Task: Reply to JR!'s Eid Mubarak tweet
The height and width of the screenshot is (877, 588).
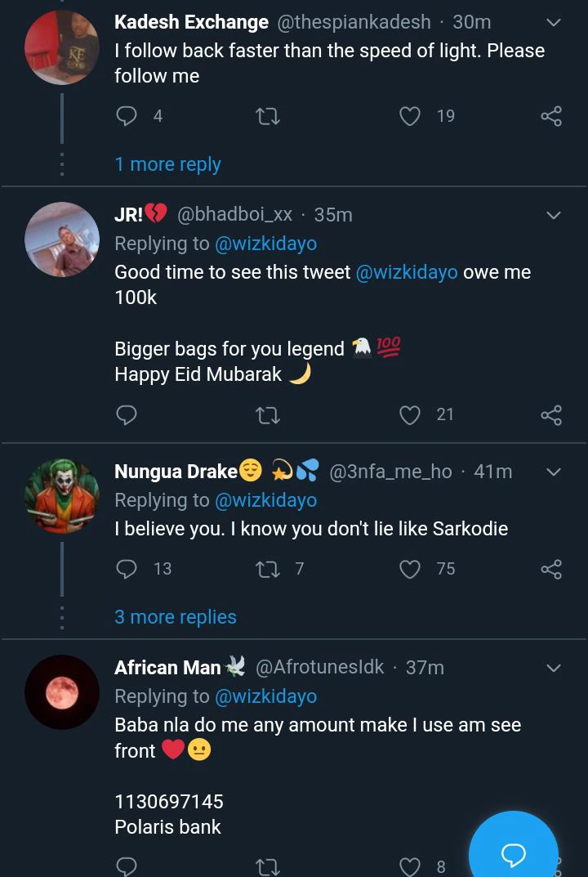Action: tap(127, 415)
